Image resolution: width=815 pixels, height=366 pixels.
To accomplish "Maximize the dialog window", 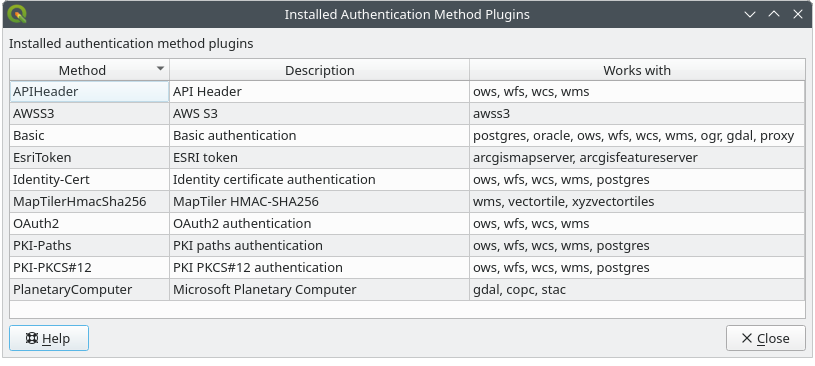I will click(774, 14).
